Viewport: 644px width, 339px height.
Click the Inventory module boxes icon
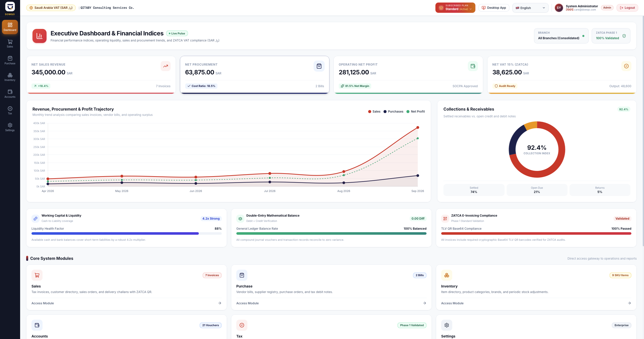click(447, 275)
